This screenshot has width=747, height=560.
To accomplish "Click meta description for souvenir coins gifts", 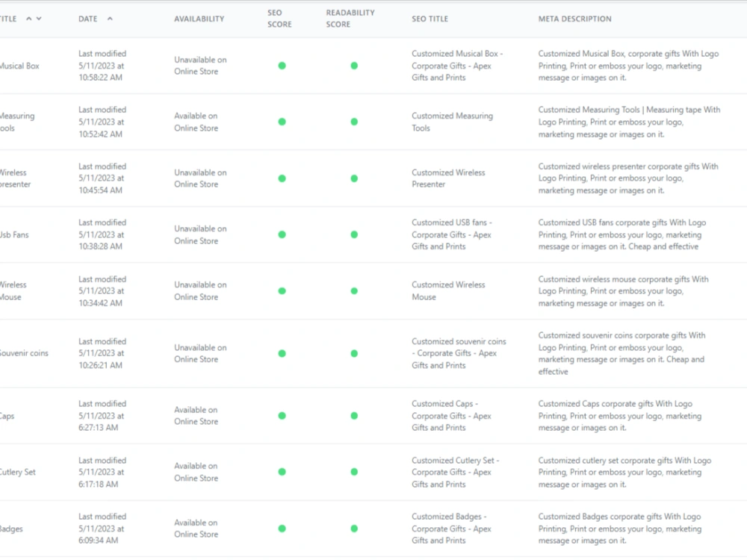I will [622, 353].
